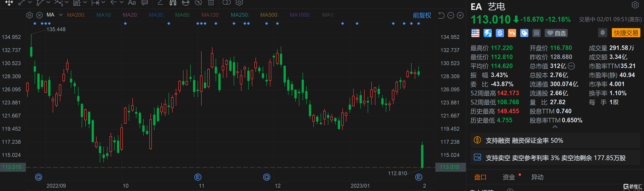The width and height of the screenshot is (644, 191).
Task: Click the earnings E marker near November
Action: pyautogui.click(x=198, y=177)
